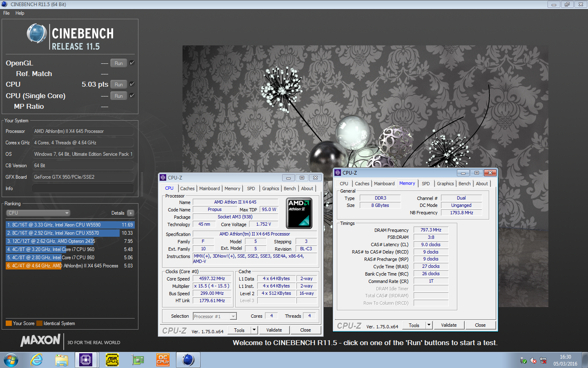Select ranking row Intel Core i7 CPU 860

pyautogui.click(x=70, y=258)
